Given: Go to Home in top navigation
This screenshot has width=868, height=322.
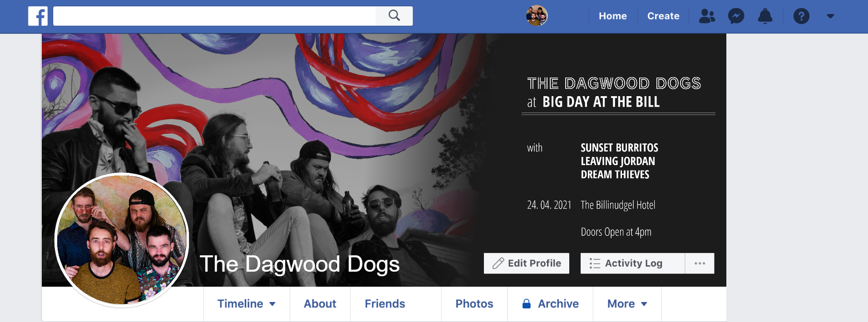Looking at the screenshot, I should point(612,16).
